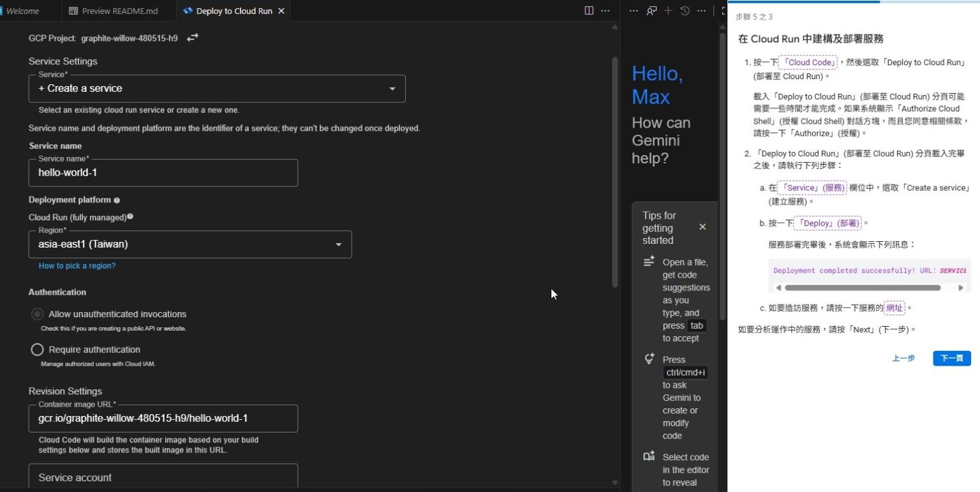
Task: Open the ellipsis menu right of the chat history icon
Action: tap(701, 11)
